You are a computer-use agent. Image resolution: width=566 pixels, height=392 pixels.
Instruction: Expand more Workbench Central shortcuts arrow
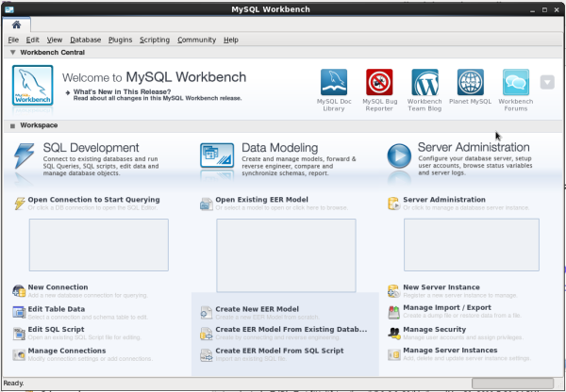pyautogui.click(x=547, y=82)
